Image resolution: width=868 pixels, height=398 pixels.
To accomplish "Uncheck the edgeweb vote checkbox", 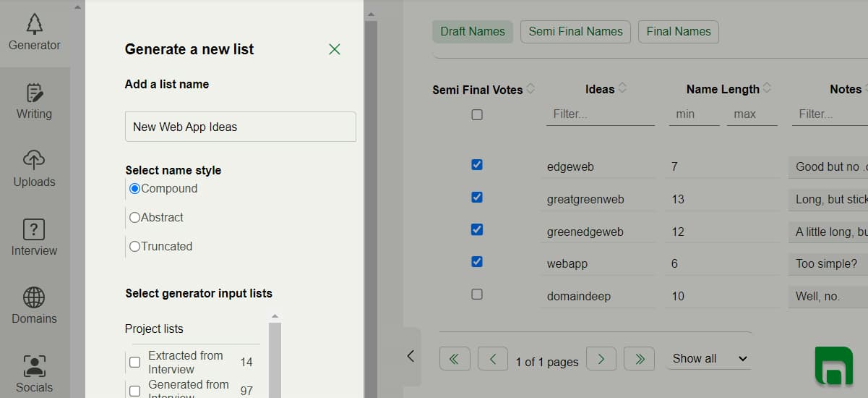I will click(477, 165).
